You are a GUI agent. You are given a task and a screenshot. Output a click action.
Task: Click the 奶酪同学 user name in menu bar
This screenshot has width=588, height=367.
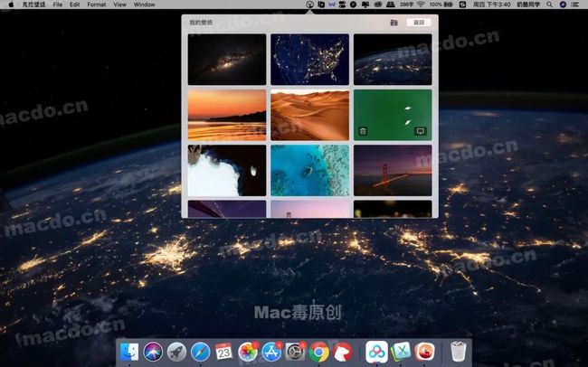(528, 5)
